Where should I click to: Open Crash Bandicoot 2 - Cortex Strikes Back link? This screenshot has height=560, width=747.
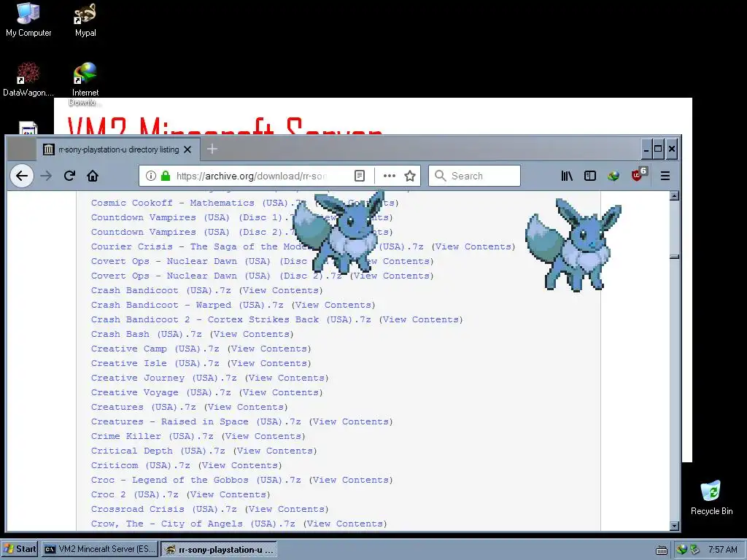coord(231,319)
